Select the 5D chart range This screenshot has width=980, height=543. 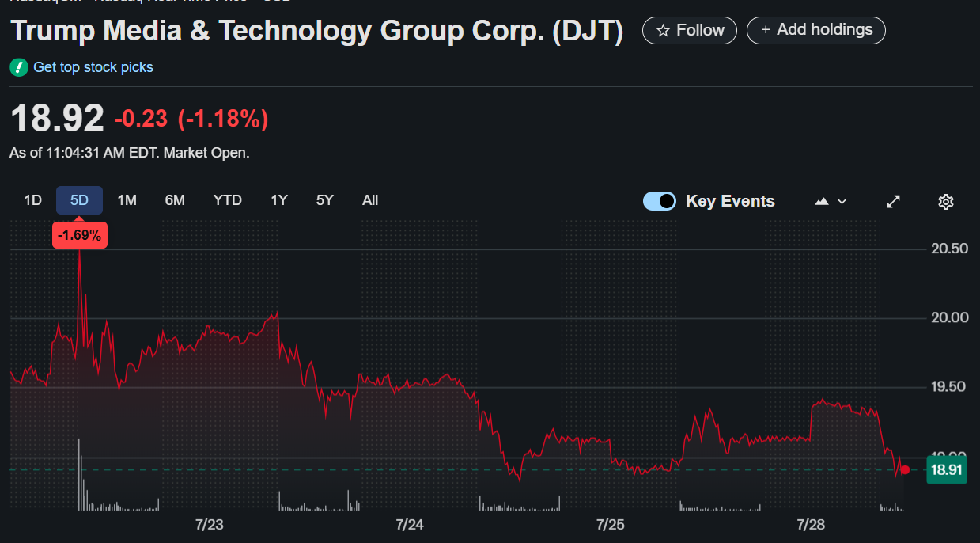[x=79, y=200]
